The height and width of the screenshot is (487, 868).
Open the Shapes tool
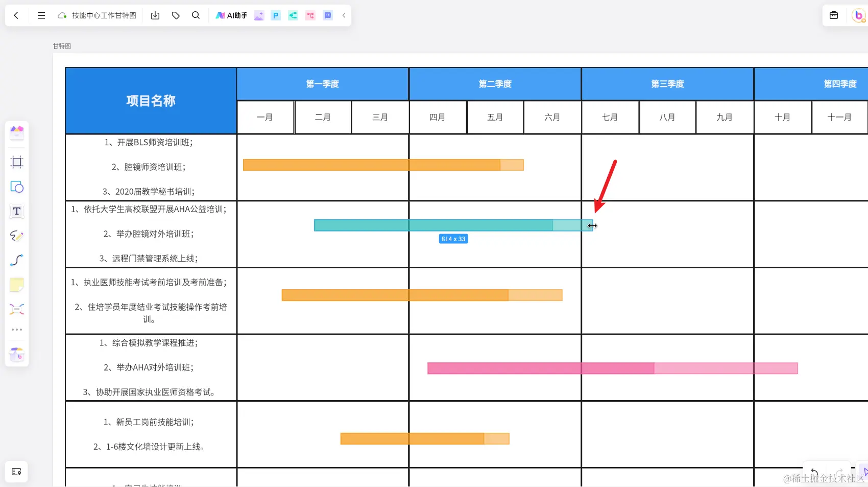(x=17, y=187)
